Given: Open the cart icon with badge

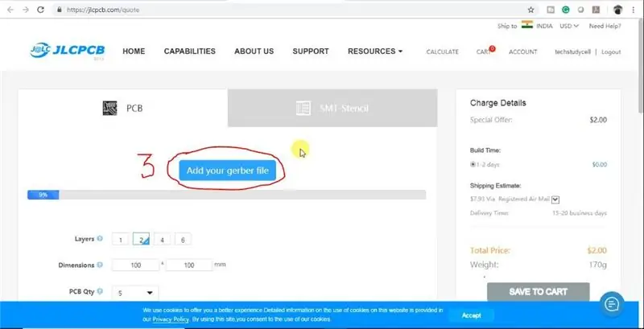Looking at the screenshot, I should click(x=485, y=51).
